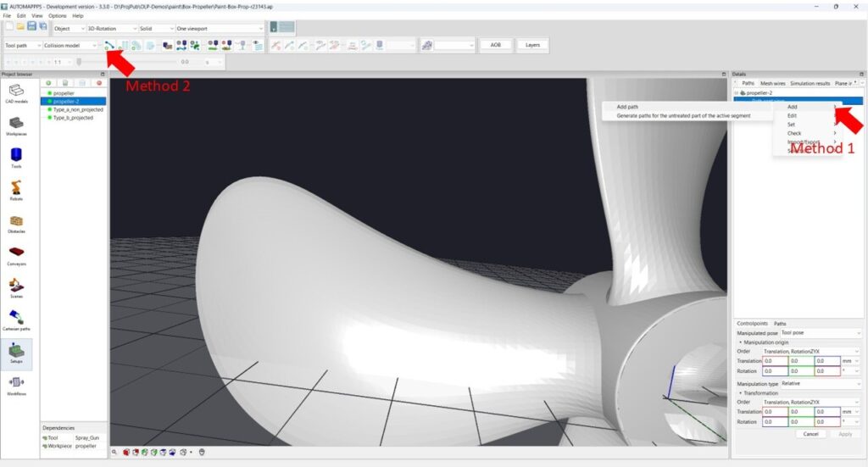Image resolution: width=868 pixels, height=467 pixels.
Task: Open the Tools section in sidebar
Action: pyautogui.click(x=17, y=158)
